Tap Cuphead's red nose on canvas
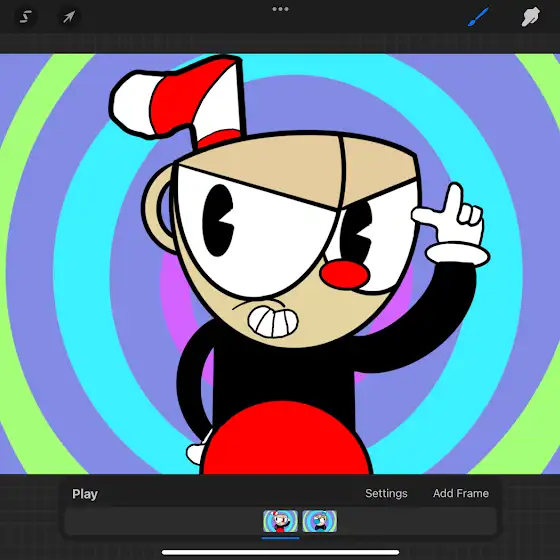 pos(344,274)
